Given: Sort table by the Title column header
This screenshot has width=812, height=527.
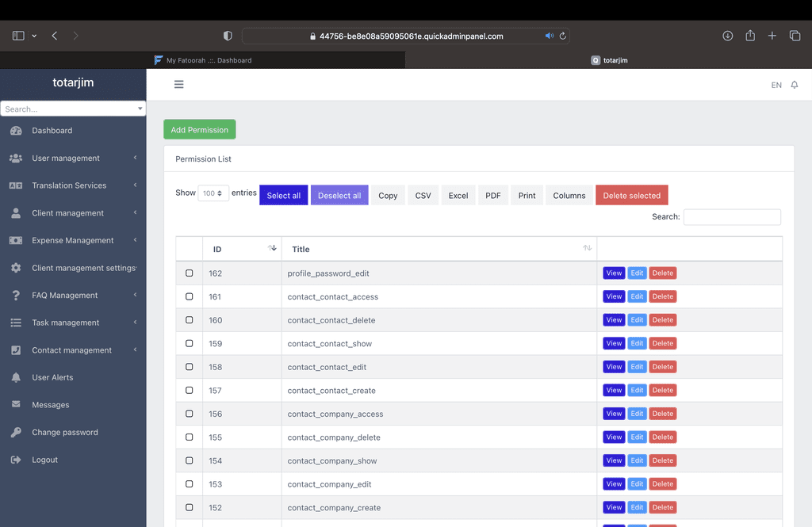Looking at the screenshot, I should pos(439,249).
